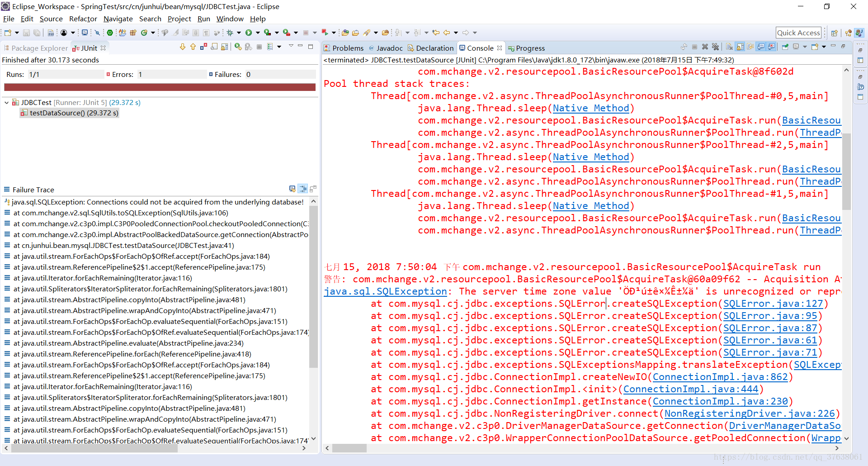Image resolution: width=868 pixels, height=466 pixels.
Task: Open the File menu
Action: 9,19
